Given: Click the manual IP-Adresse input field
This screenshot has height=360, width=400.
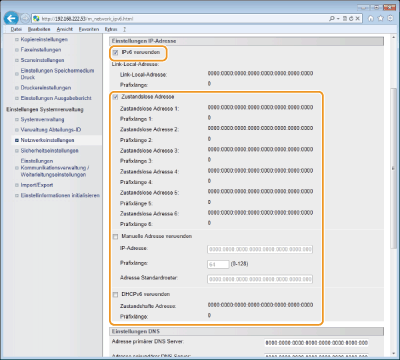Looking at the screenshot, I should point(260,249).
